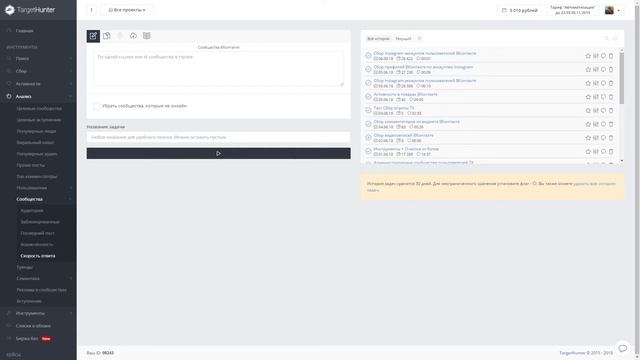640x360 pixels.
Task: Open the 'Все проекты' dropdown
Action: 127,10
